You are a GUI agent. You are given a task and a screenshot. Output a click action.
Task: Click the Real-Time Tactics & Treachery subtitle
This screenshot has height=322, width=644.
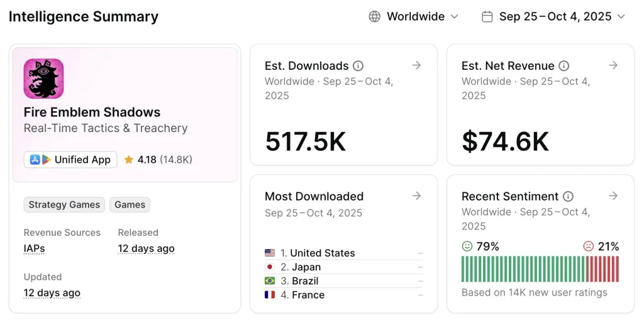[106, 128]
